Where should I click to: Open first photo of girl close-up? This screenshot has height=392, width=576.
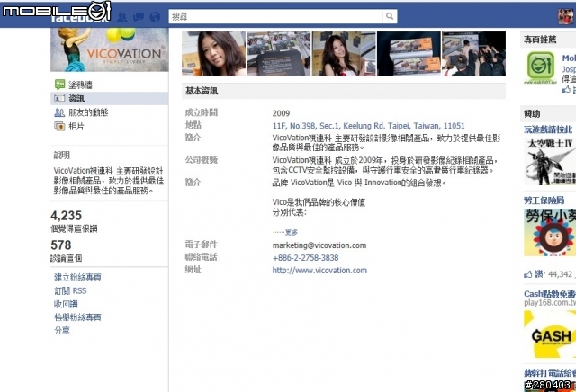pos(214,54)
